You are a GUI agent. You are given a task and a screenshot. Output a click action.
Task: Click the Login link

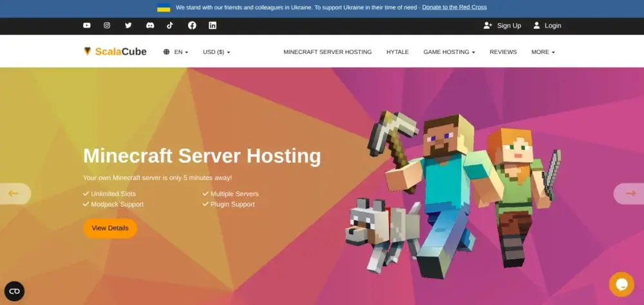click(x=547, y=26)
